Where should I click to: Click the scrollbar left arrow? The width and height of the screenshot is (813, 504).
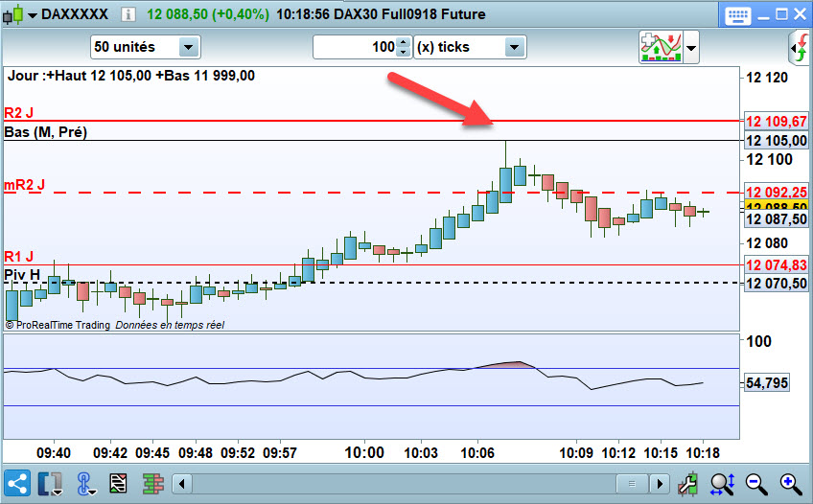pos(182,484)
